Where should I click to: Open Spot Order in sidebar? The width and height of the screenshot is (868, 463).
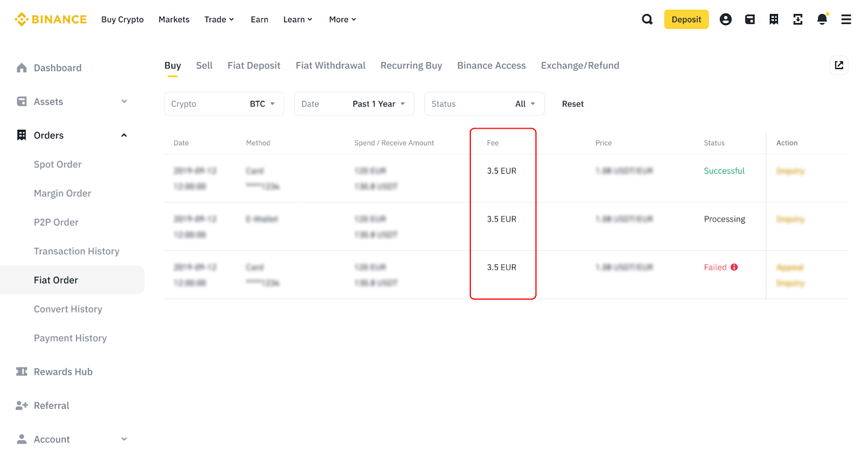58,164
